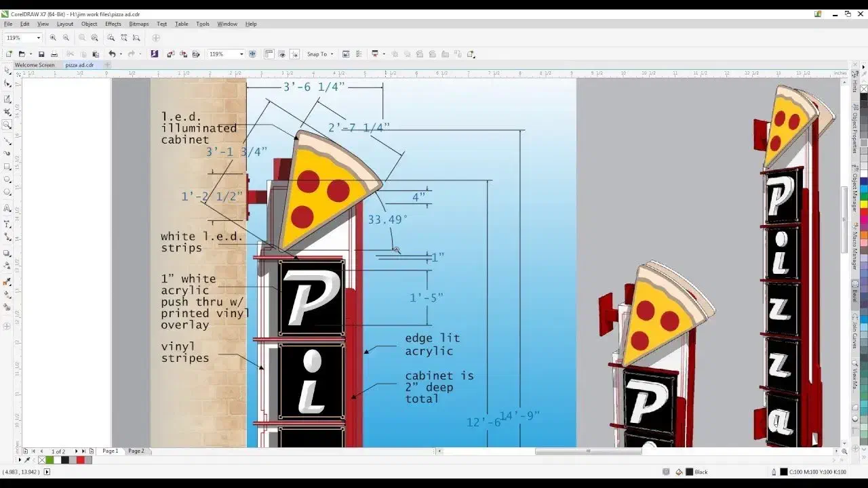Screen dimensions: 868x488
Task: Select the Pick tool in the toolbox
Action: click(x=7, y=70)
